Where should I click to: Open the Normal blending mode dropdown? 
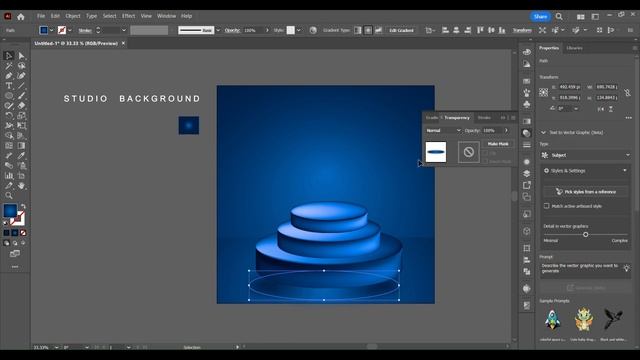443,131
